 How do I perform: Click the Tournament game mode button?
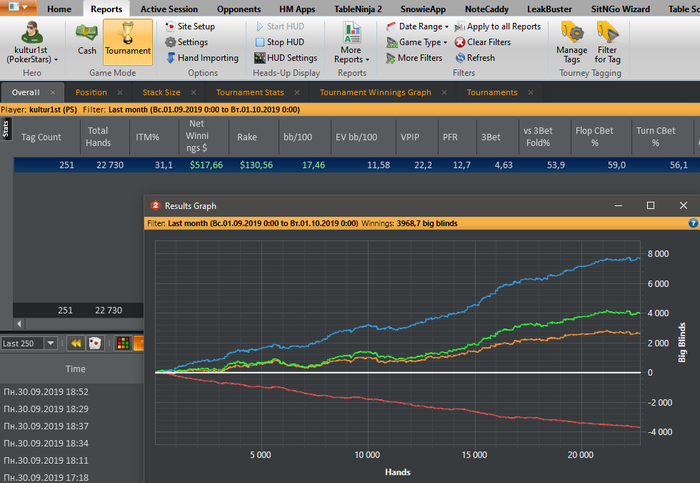click(128, 41)
